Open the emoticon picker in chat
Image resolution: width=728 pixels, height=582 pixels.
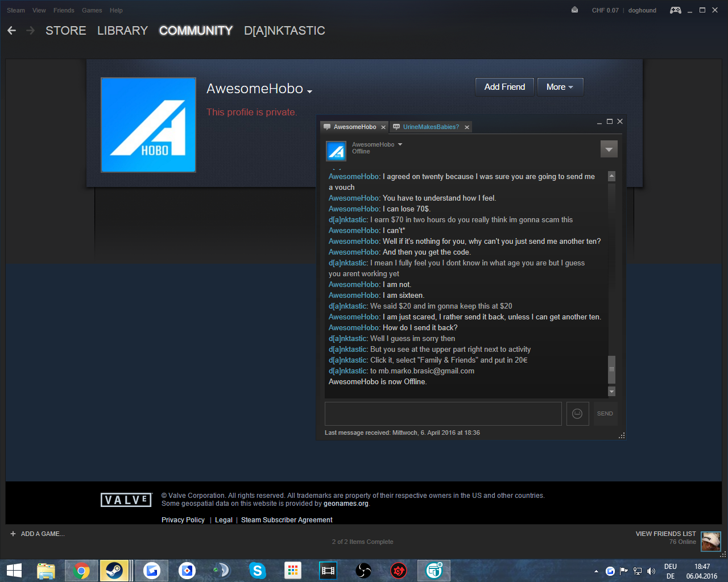point(577,414)
